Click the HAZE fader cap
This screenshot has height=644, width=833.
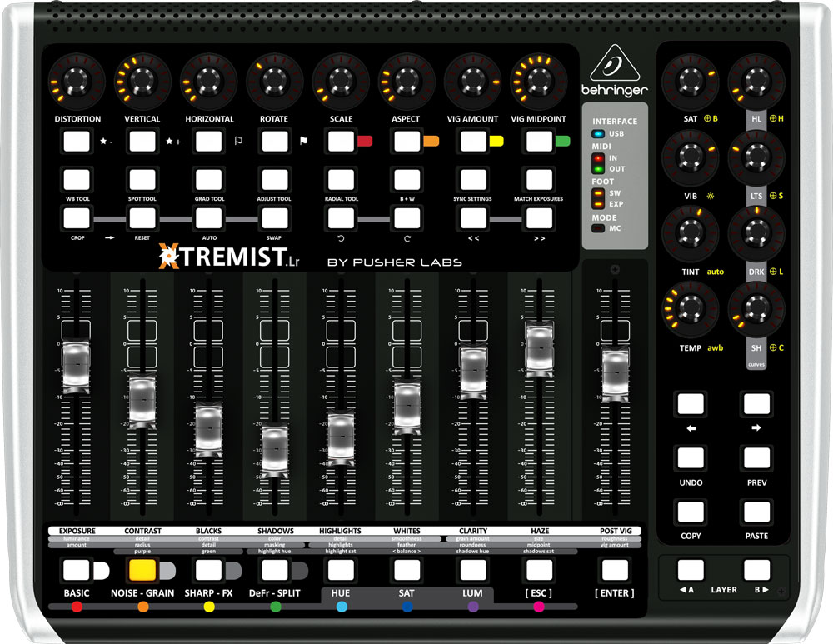coord(539,349)
